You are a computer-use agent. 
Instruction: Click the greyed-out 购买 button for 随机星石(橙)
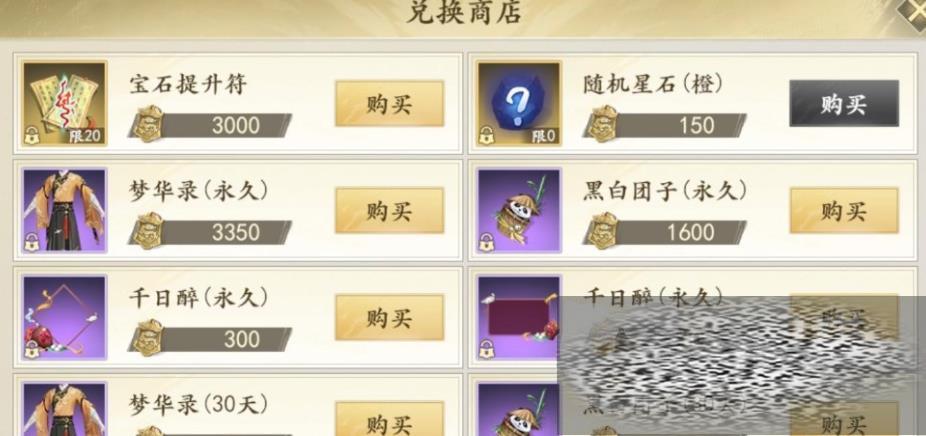[844, 104]
